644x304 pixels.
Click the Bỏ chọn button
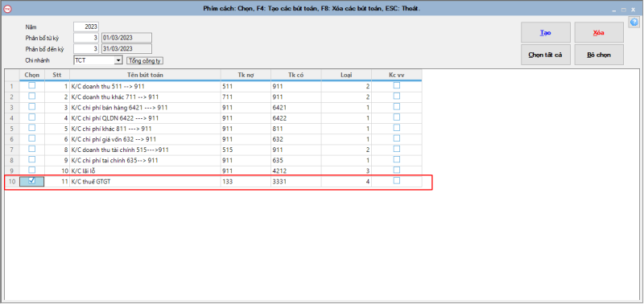click(599, 55)
